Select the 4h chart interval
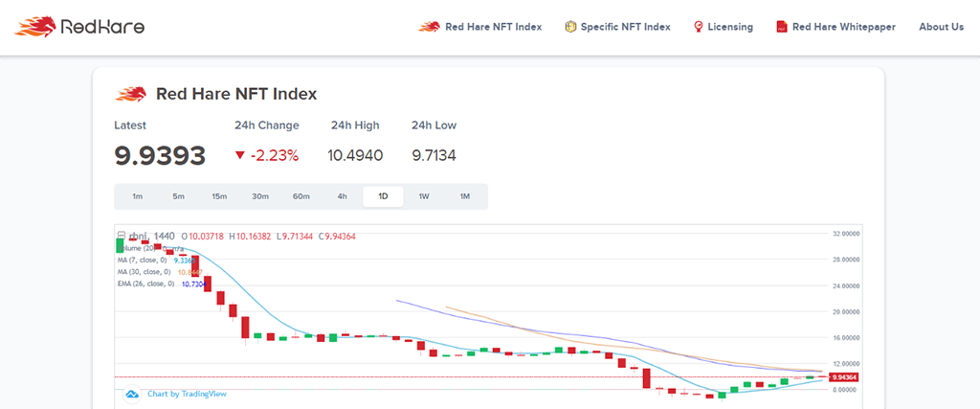This screenshot has width=980, height=409. tap(342, 196)
